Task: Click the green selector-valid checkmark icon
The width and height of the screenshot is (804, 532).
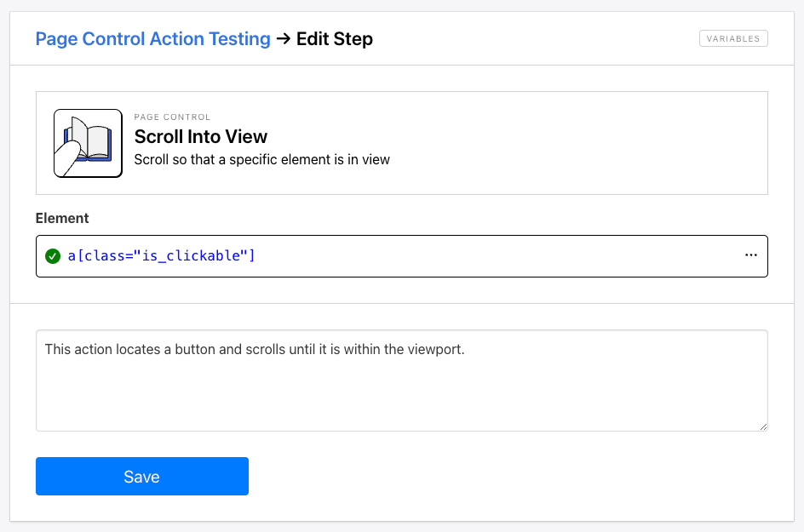Action: (53, 255)
